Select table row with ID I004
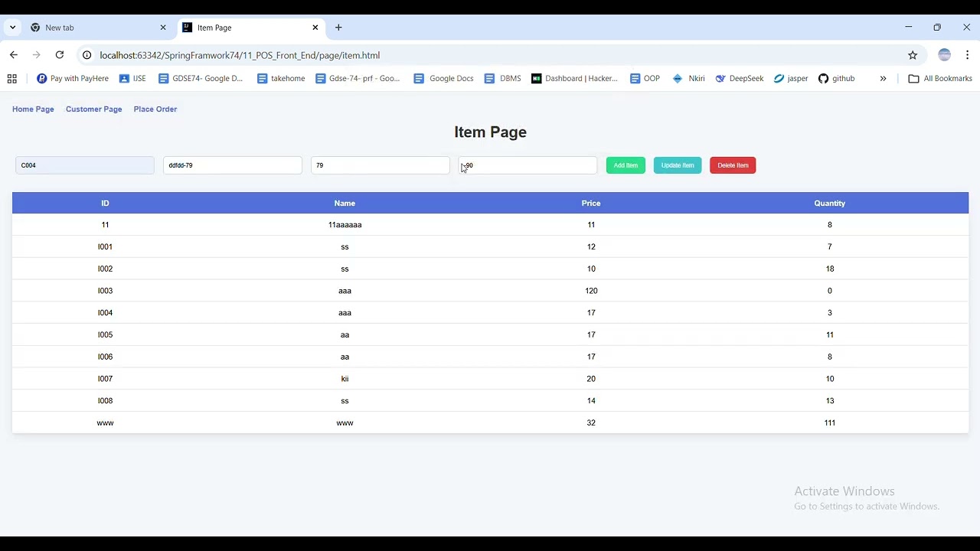The width and height of the screenshot is (980, 551). coord(490,313)
